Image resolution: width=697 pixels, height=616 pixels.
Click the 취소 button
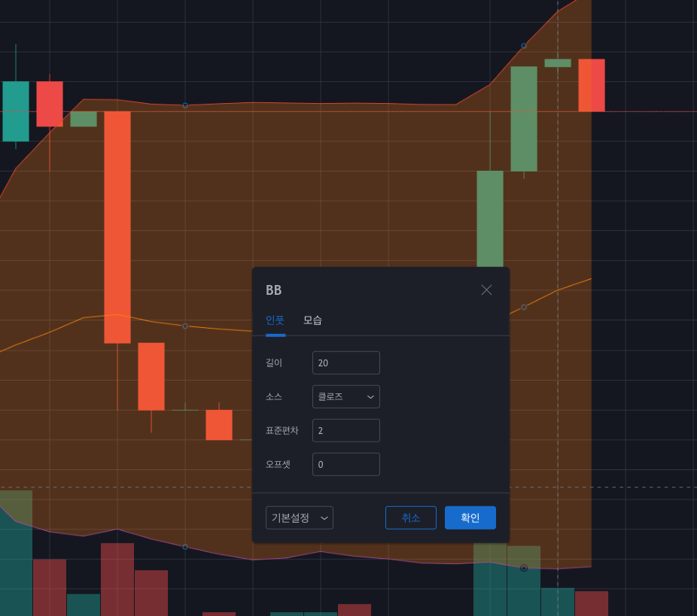coord(411,518)
